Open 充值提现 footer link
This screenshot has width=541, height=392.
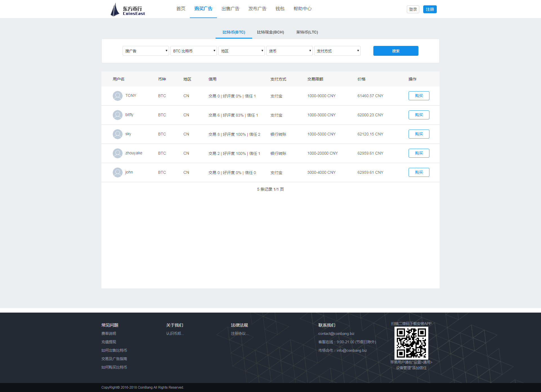coord(109,342)
